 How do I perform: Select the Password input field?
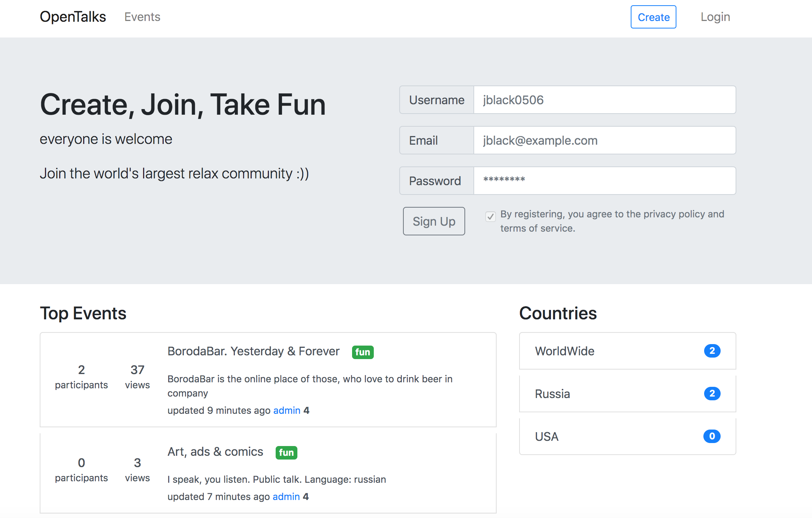pyautogui.click(x=604, y=181)
